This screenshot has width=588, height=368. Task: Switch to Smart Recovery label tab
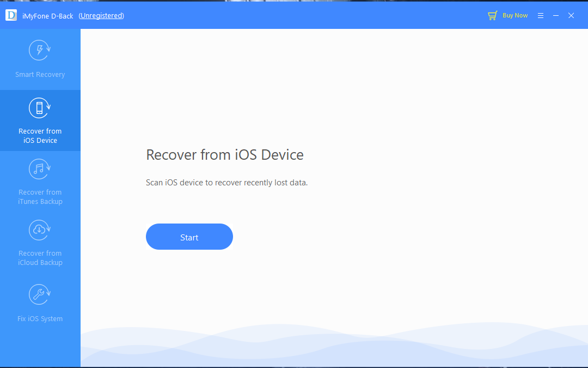(x=40, y=74)
